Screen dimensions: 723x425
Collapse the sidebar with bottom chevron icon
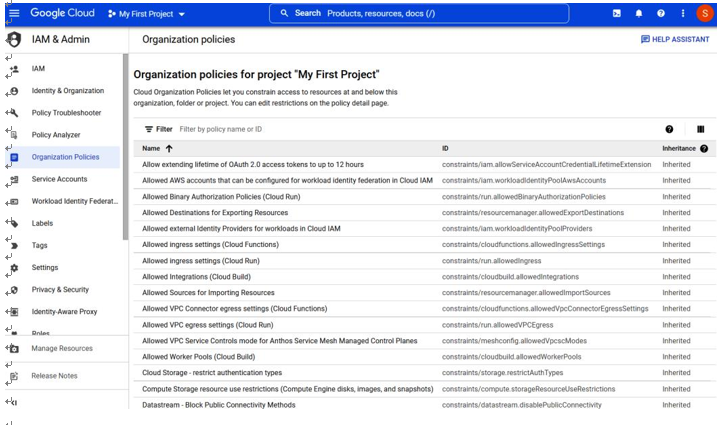coord(14,402)
